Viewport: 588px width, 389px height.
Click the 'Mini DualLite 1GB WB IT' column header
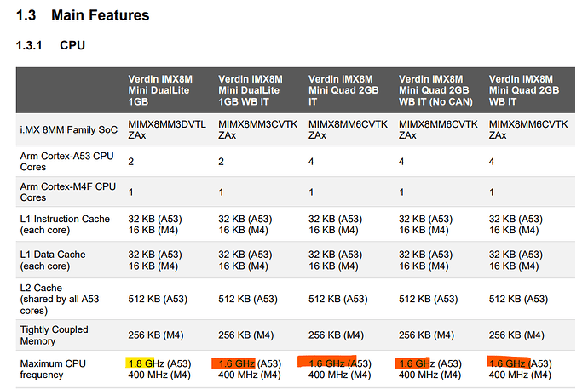(x=251, y=90)
